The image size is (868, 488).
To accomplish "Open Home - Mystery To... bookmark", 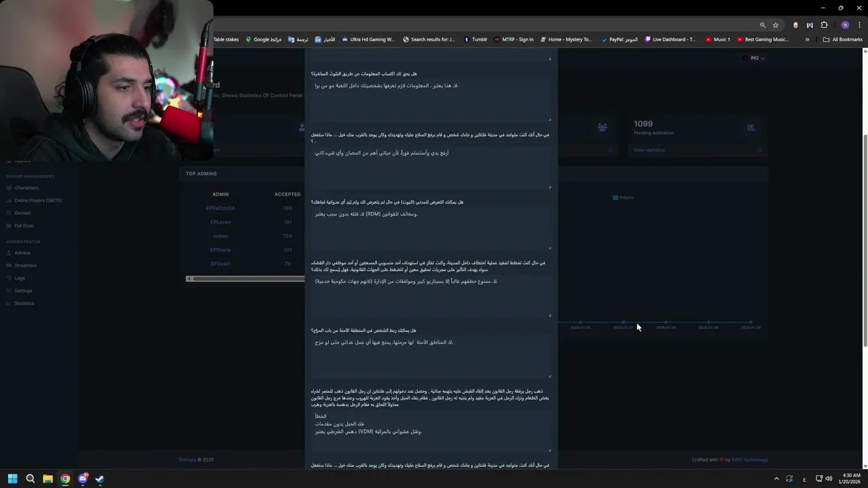I will 566,39.
